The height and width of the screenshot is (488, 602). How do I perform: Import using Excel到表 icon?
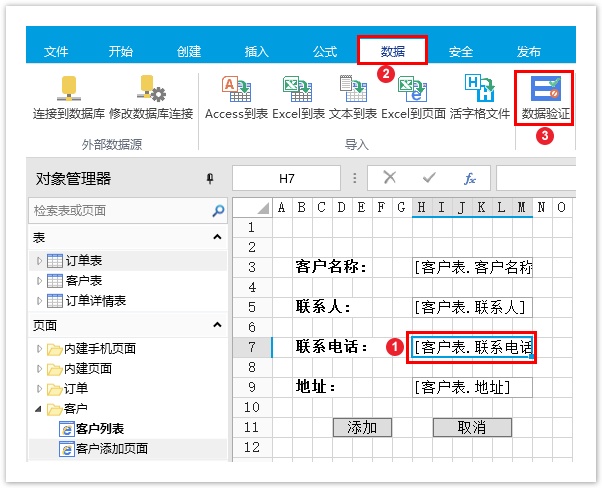tap(298, 89)
